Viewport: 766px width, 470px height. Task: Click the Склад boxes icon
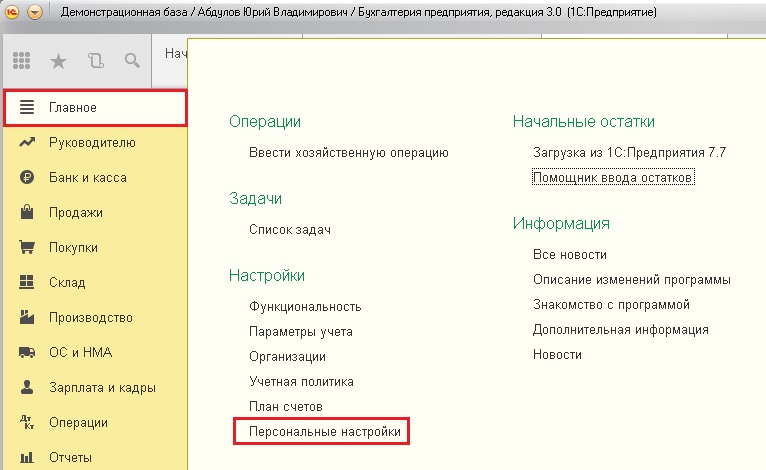coord(26,282)
